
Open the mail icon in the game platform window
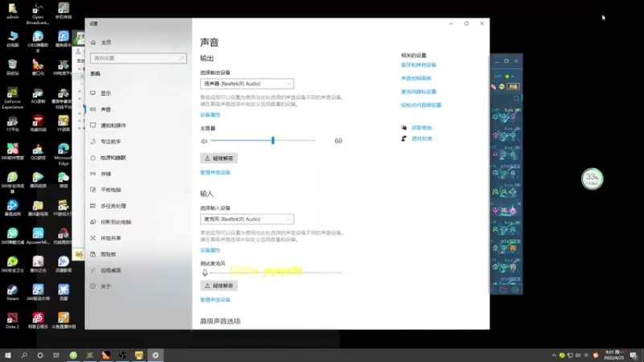click(x=503, y=290)
